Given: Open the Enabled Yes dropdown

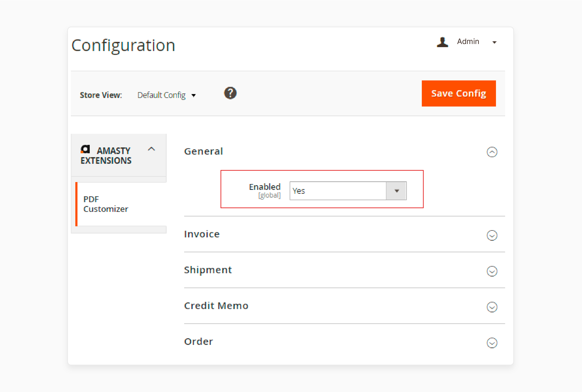Looking at the screenshot, I should coord(348,191).
